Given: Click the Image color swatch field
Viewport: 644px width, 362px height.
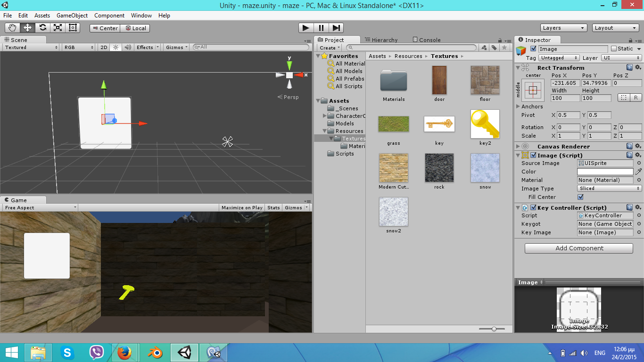Looking at the screenshot, I should (605, 172).
